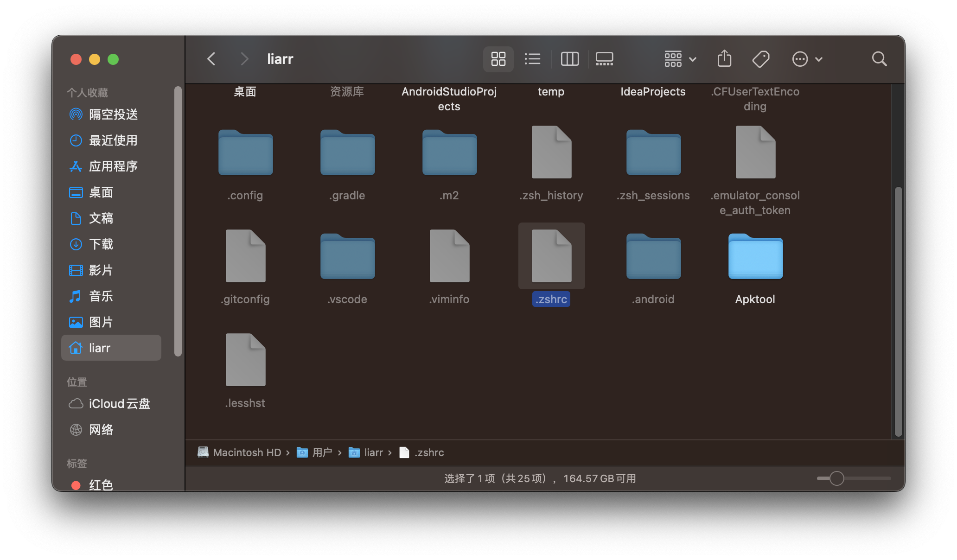The image size is (957, 560).
Task: Open Movies 影片 in sidebar
Action: (x=111, y=270)
